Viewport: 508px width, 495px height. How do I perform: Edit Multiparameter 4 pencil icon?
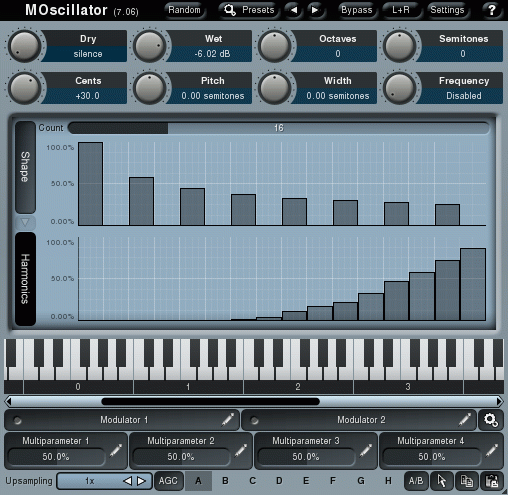coord(492,451)
